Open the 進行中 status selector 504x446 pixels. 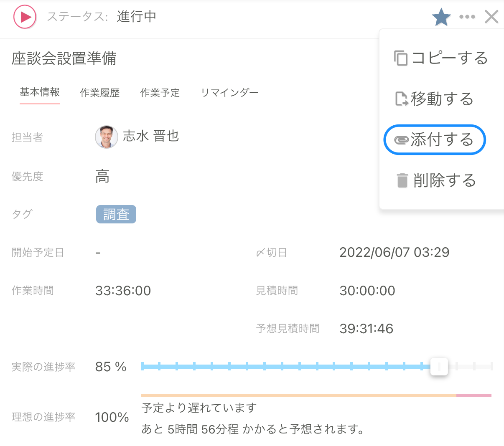tap(136, 17)
